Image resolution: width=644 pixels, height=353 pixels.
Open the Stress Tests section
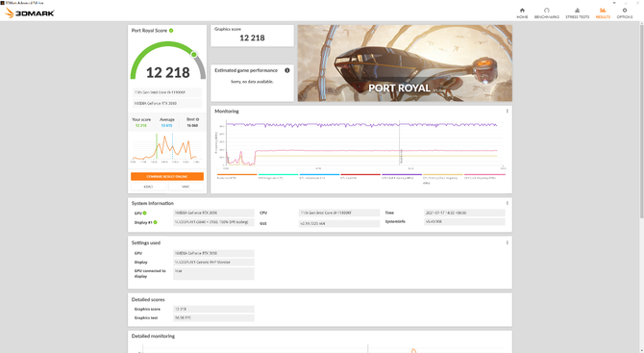[x=577, y=13]
